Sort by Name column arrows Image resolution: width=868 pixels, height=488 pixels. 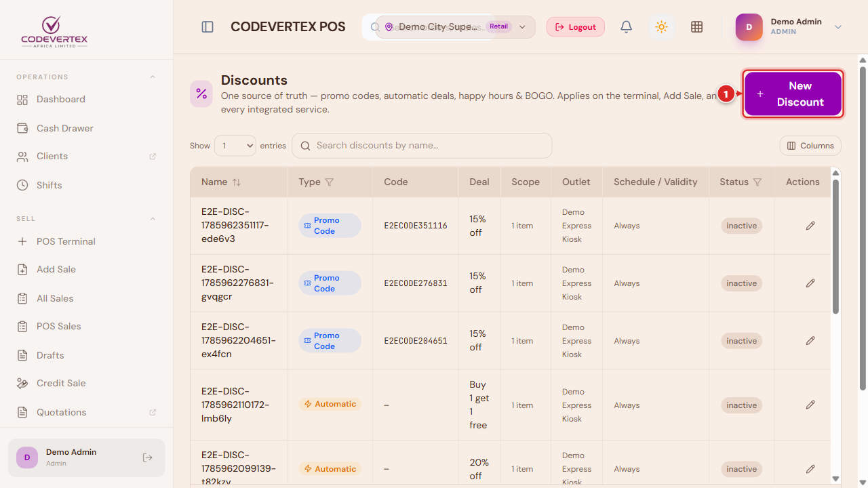click(x=237, y=182)
